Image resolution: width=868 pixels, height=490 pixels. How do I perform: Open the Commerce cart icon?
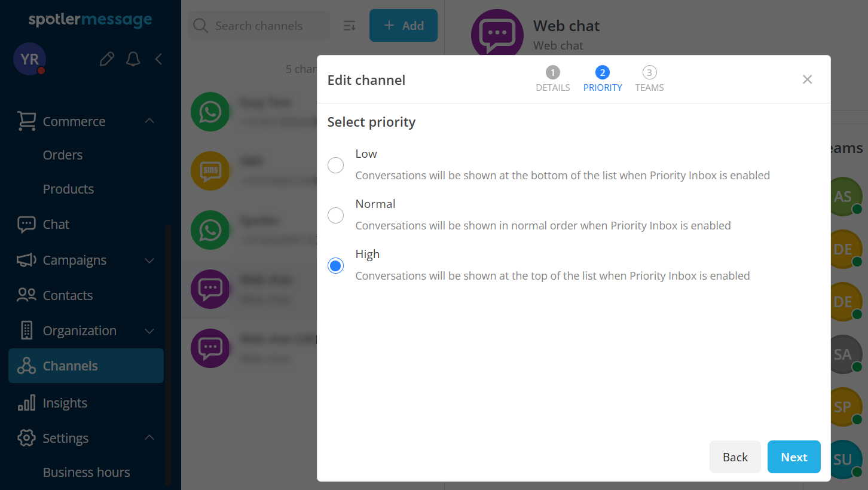26,121
